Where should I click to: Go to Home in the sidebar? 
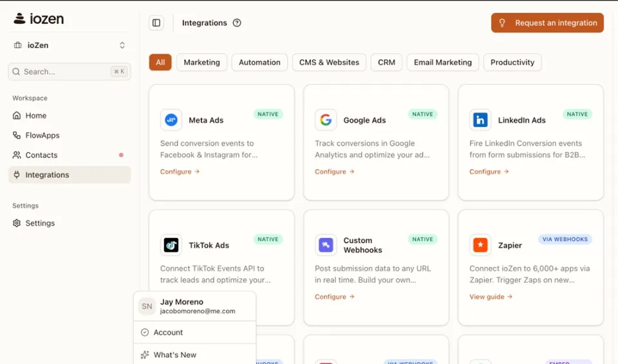(x=70, y=115)
